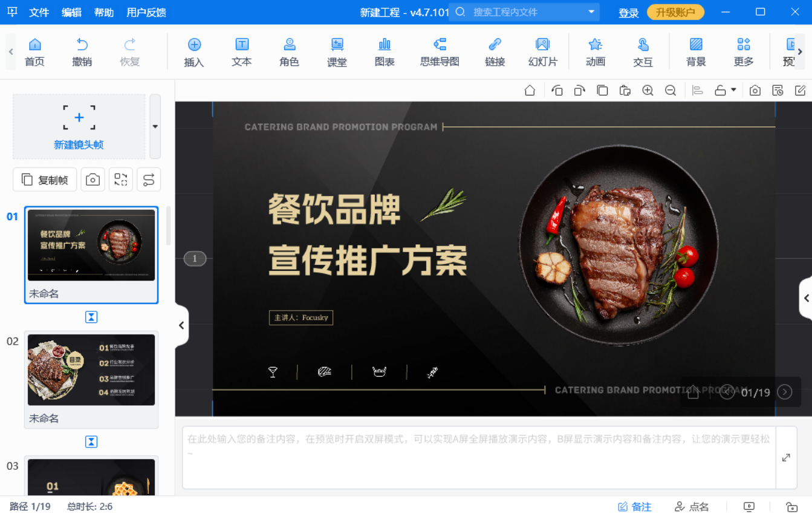Zoom in using the magnifier plus icon

tap(648, 90)
